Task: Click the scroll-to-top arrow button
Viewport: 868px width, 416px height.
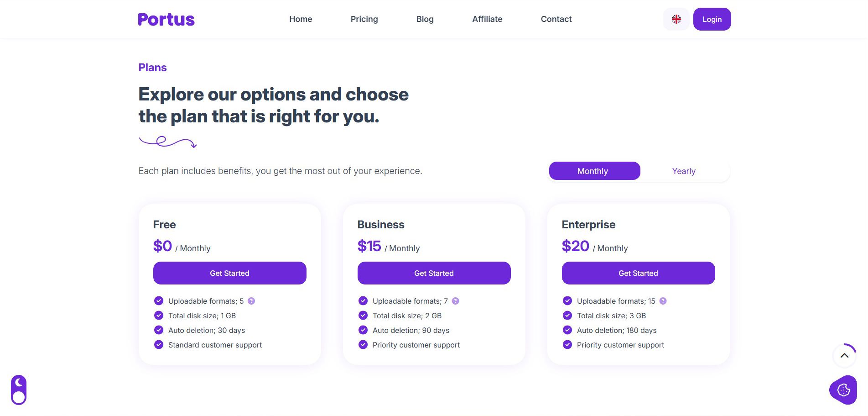Action: click(844, 356)
